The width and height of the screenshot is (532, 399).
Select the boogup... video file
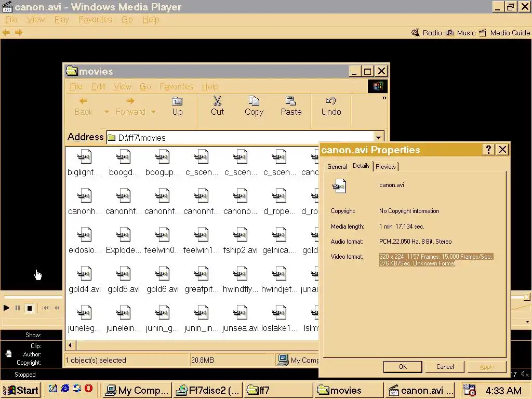coord(163,163)
